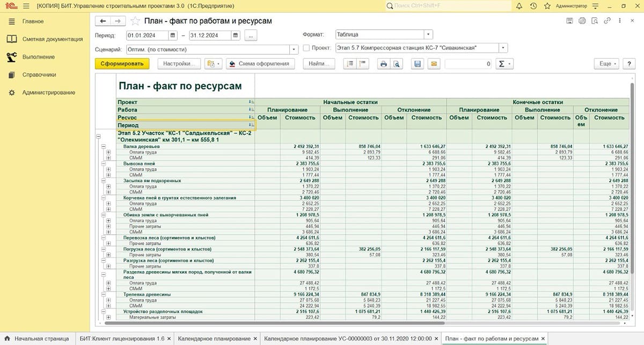Open calendar picker for end date 31.12.2024

pos(236,35)
